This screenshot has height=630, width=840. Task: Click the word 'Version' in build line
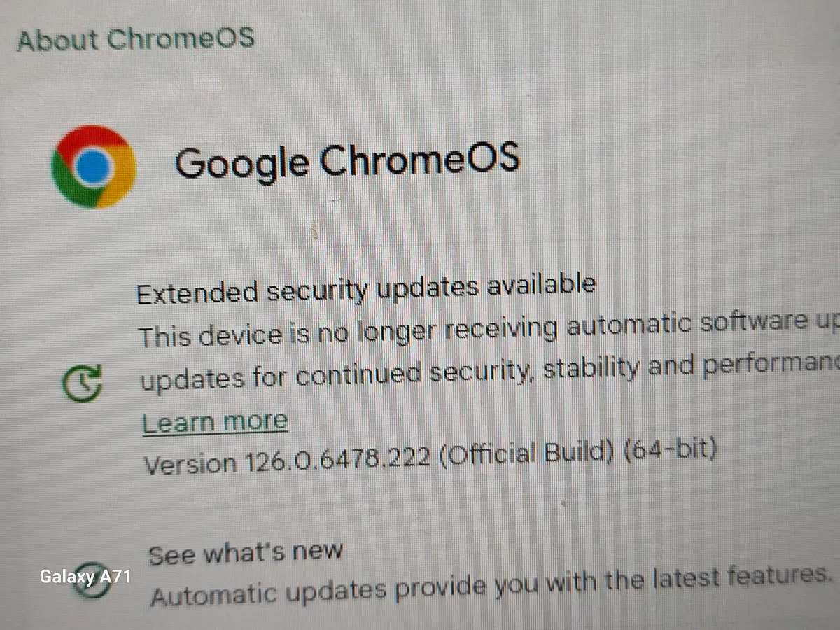[190, 464]
